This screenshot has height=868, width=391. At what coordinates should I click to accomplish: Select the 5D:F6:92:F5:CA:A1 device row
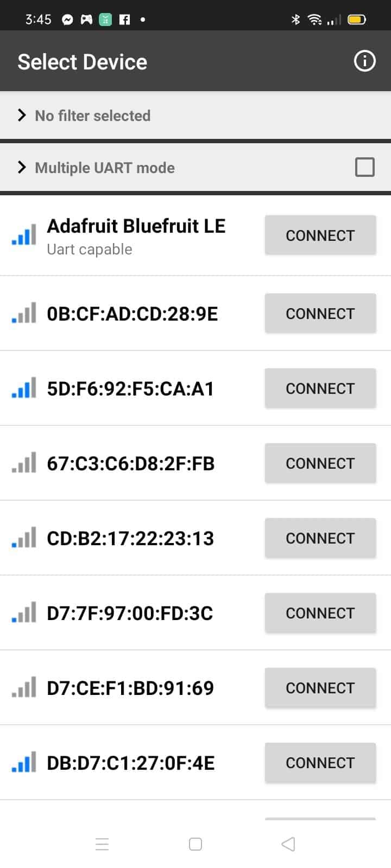[195, 388]
